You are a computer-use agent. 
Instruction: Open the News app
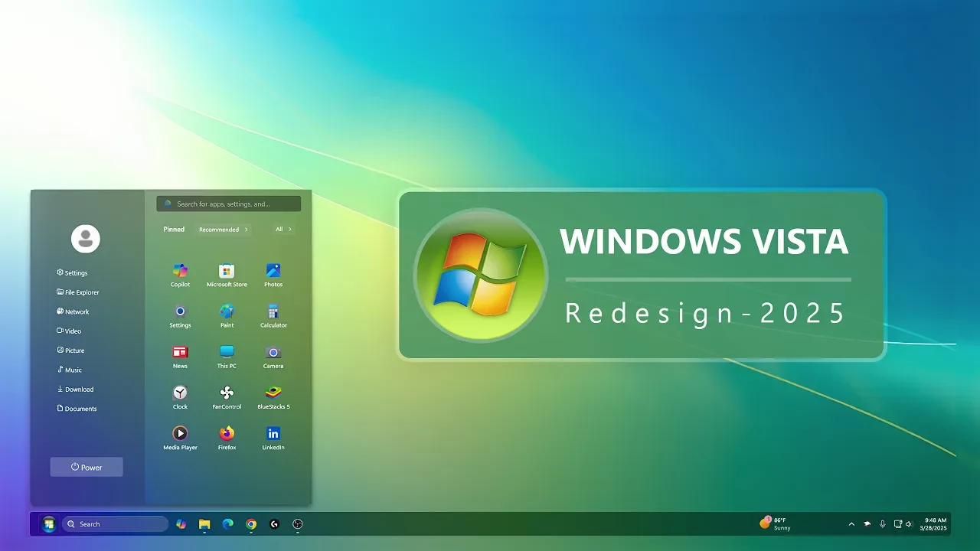[x=180, y=356]
